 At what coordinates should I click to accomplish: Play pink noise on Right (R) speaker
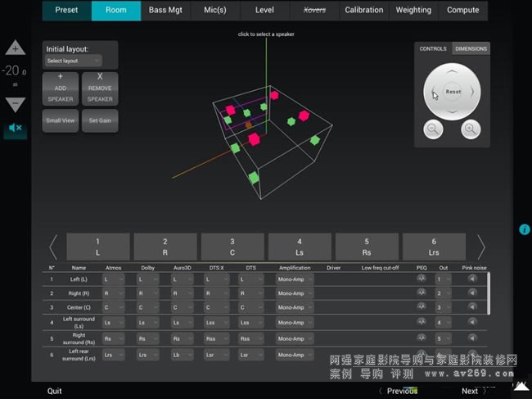[472, 293]
